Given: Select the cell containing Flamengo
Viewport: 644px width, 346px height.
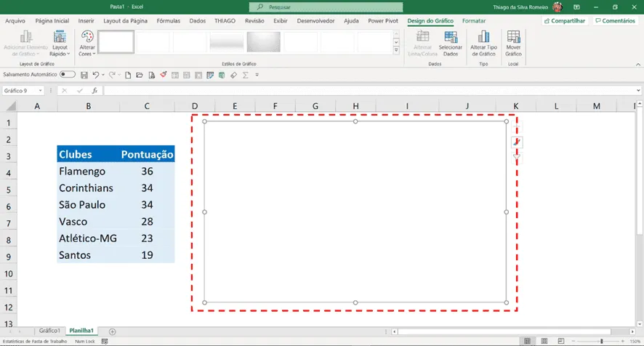Looking at the screenshot, I should (x=88, y=172).
